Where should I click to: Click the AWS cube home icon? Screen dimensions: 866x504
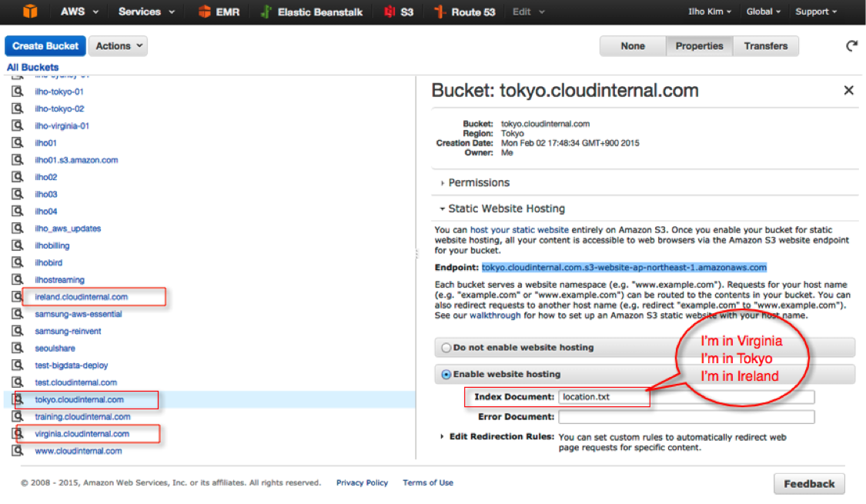click(x=30, y=11)
